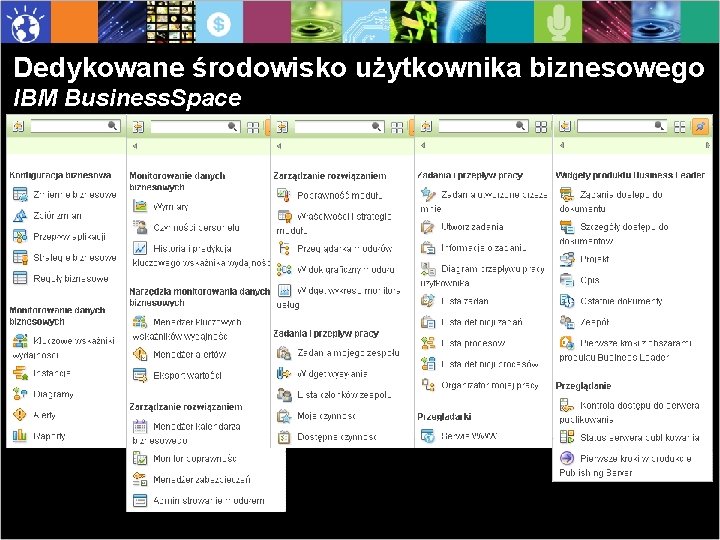This screenshot has width=720, height=540.
Task: Open the Eksport wartości icon
Action: pyautogui.click(x=140, y=375)
